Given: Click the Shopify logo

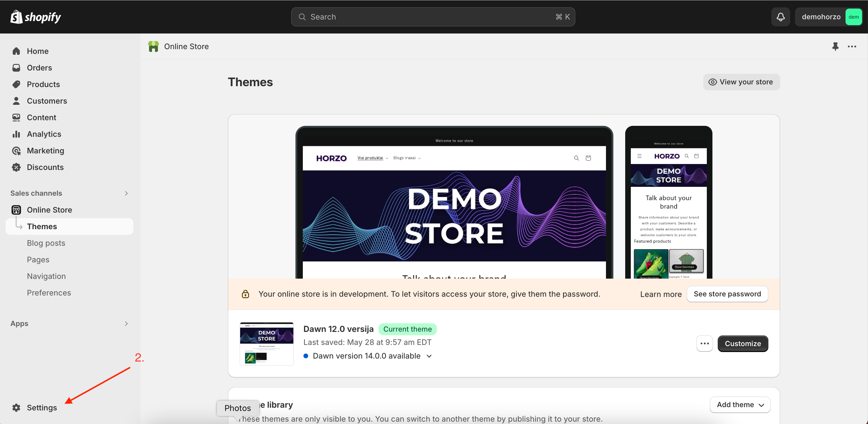Looking at the screenshot, I should pos(36,17).
